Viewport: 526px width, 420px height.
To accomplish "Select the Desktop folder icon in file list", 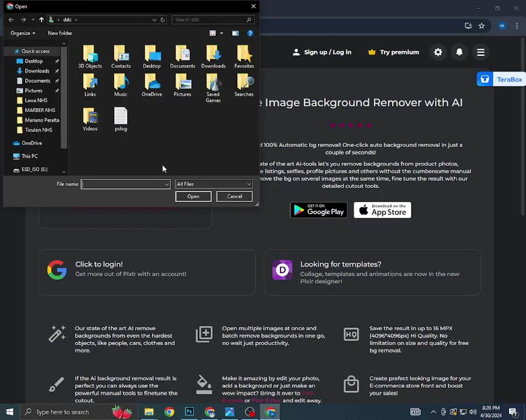I will pos(152,57).
